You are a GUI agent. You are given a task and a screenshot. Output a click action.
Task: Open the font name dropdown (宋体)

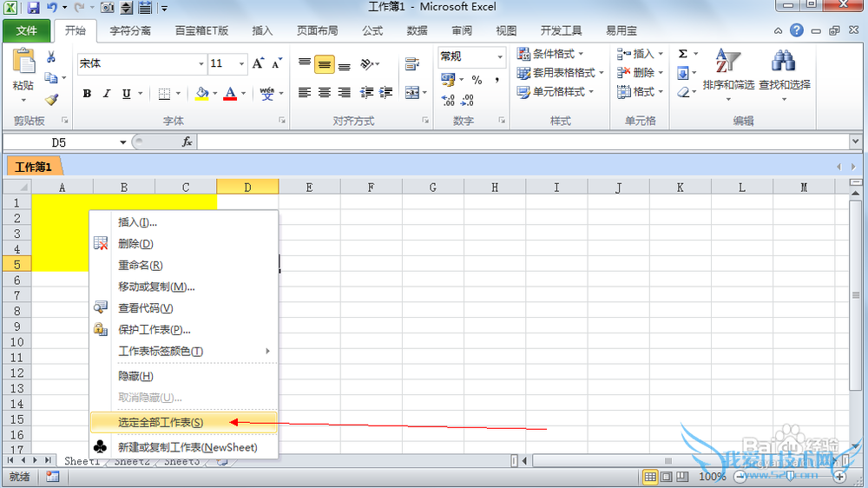tap(201, 63)
